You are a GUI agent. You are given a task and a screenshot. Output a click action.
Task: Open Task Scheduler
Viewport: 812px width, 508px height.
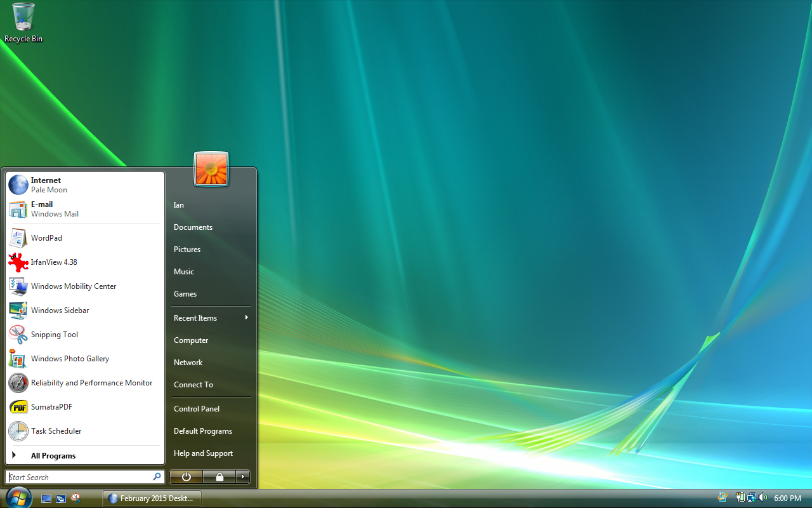tap(85, 431)
